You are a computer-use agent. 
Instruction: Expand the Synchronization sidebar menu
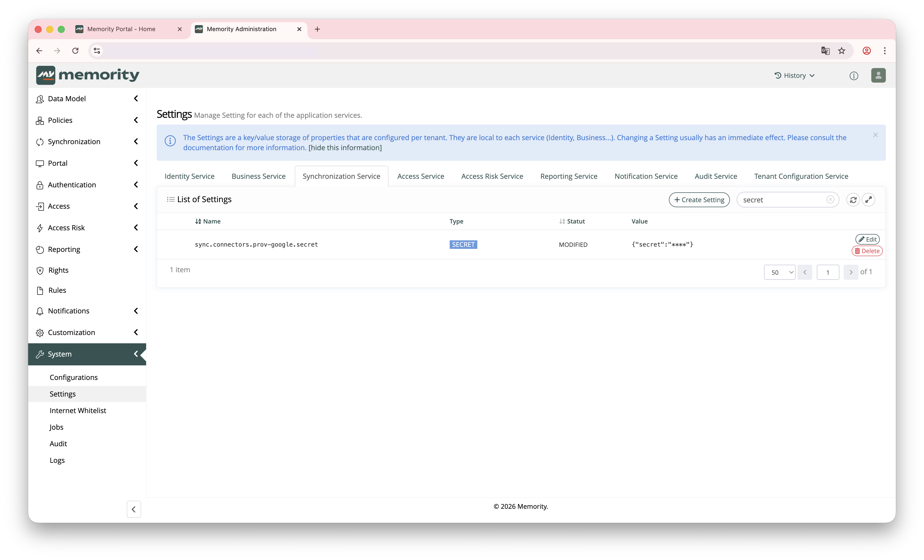point(87,142)
